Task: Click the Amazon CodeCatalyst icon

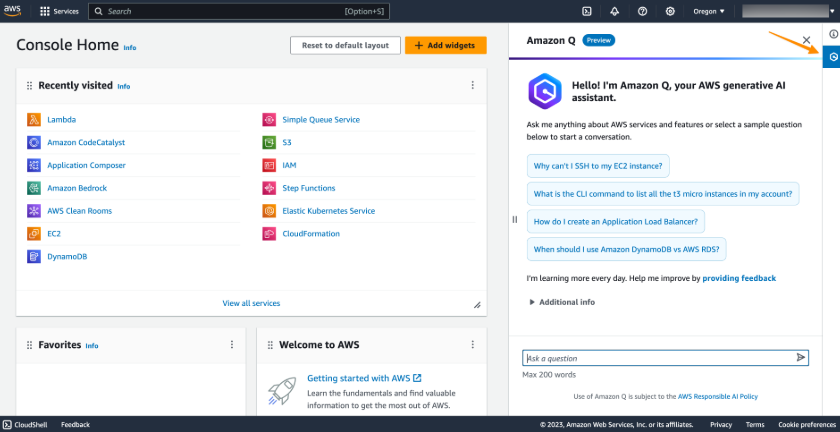Action: [x=34, y=143]
